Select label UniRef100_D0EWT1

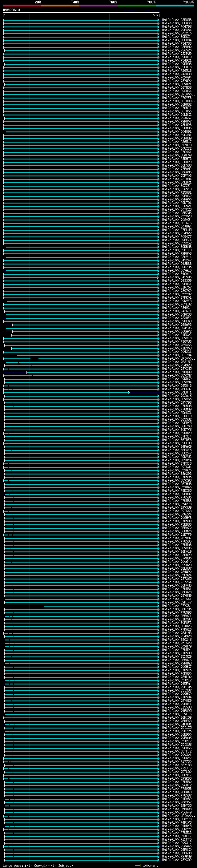[177, 393]
